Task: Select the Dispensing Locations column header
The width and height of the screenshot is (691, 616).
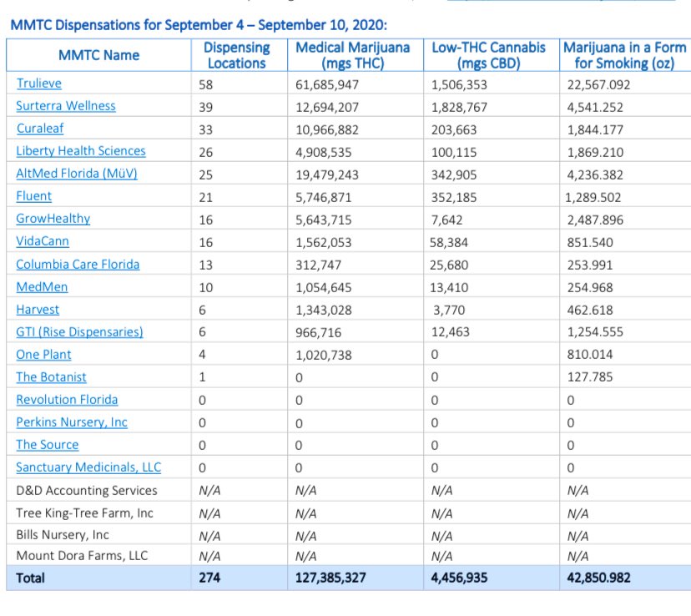Action: tap(237, 55)
